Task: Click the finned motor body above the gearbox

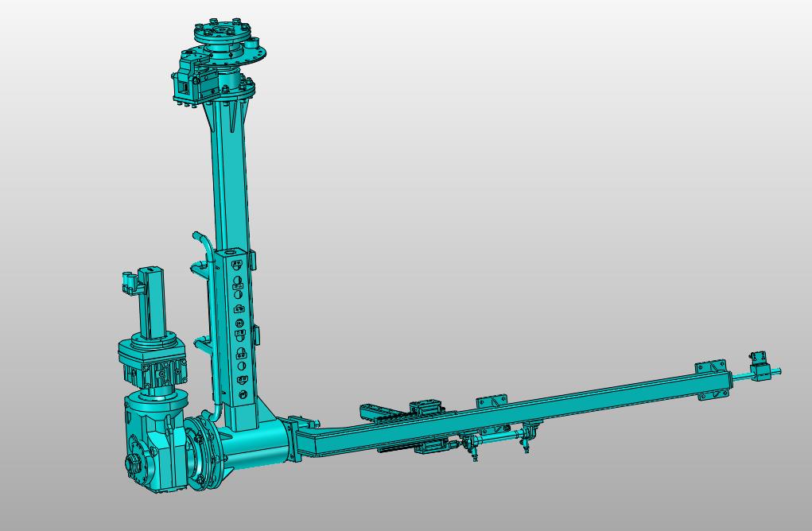Action: pyautogui.click(x=152, y=362)
